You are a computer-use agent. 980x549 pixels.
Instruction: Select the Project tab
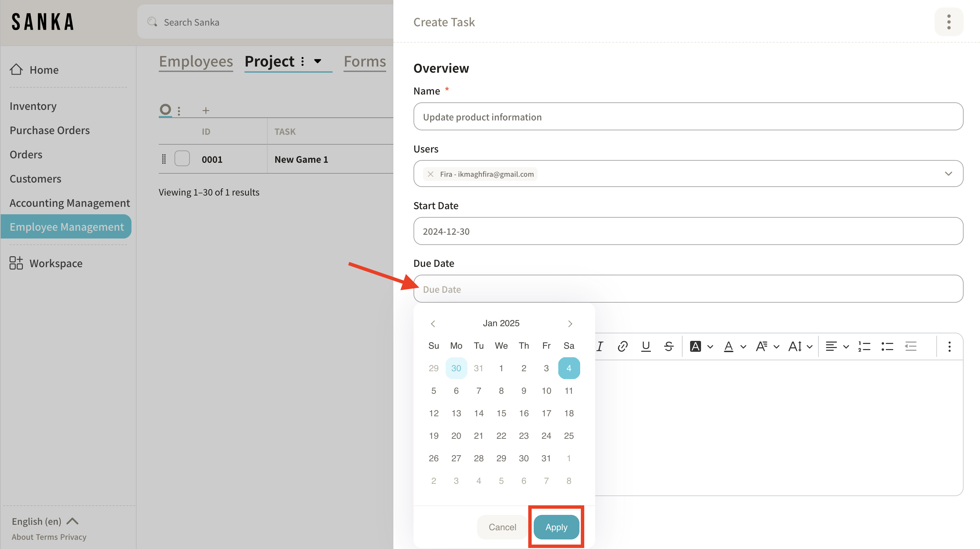coord(269,61)
